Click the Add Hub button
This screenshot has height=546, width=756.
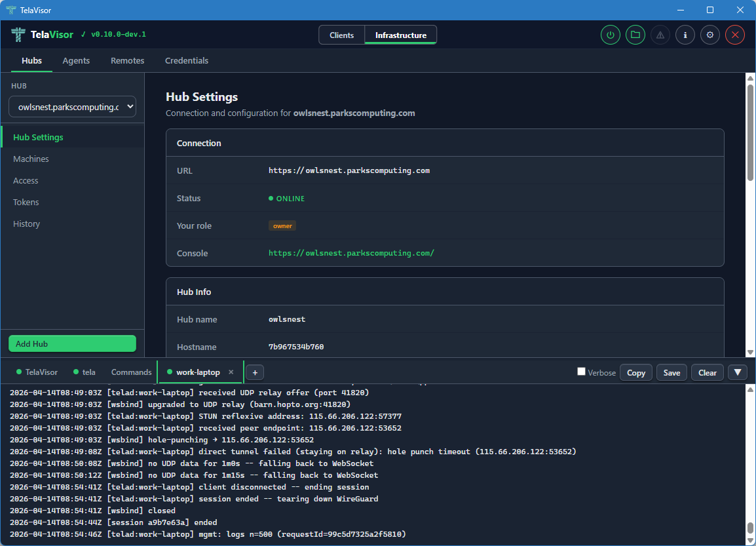(x=72, y=343)
